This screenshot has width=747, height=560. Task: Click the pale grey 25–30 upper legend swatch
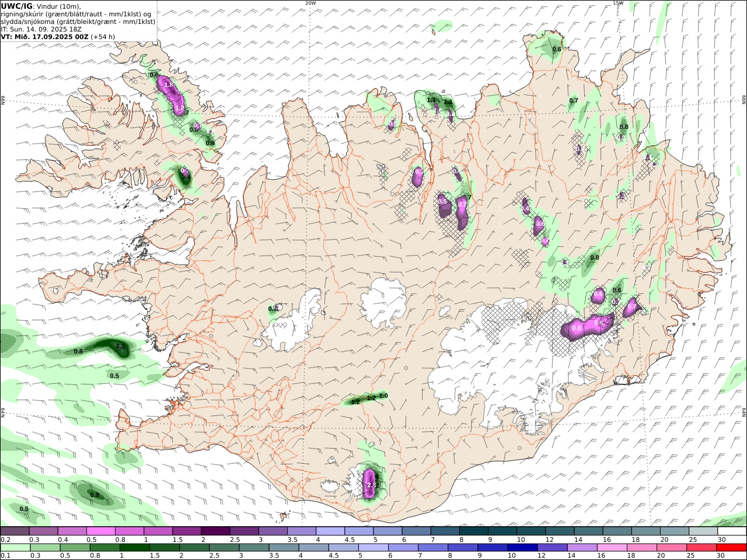[x=703, y=531]
